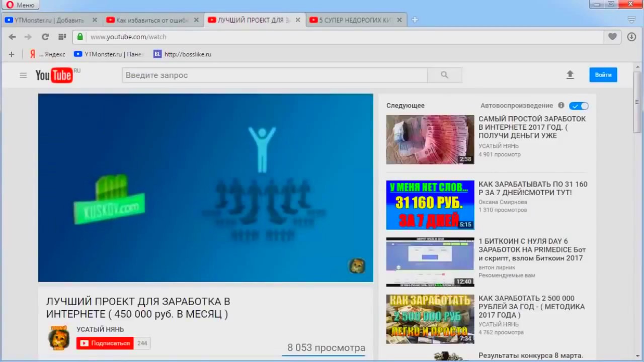Click the Подписаться subscribe button
644x362 pixels.
[x=105, y=343]
